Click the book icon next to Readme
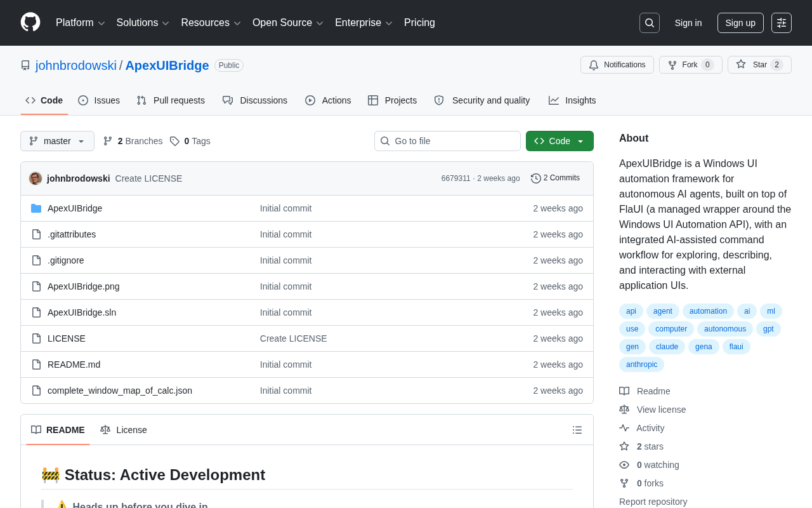The width and height of the screenshot is (812, 508). [624, 391]
